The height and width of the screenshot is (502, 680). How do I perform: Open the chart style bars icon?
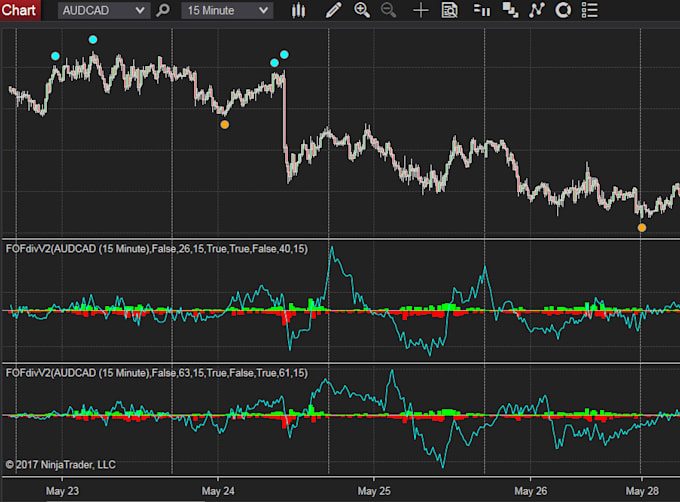pos(298,11)
